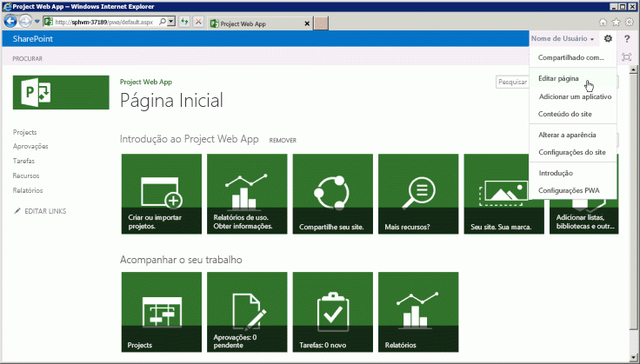Open the SharePoint help question mark
Image resolution: width=640 pixels, height=364 pixels.
(x=626, y=39)
